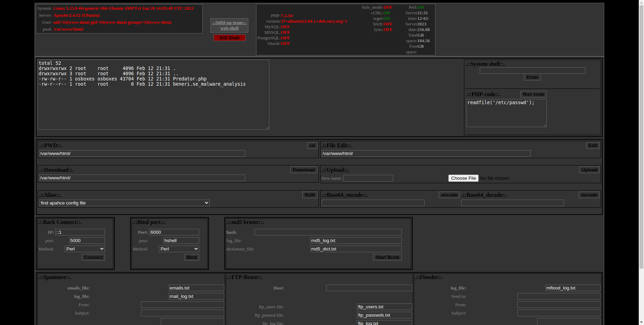The image size is (644, 325).
Task: Click the Edit button in File Edit
Action: [x=593, y=146]
